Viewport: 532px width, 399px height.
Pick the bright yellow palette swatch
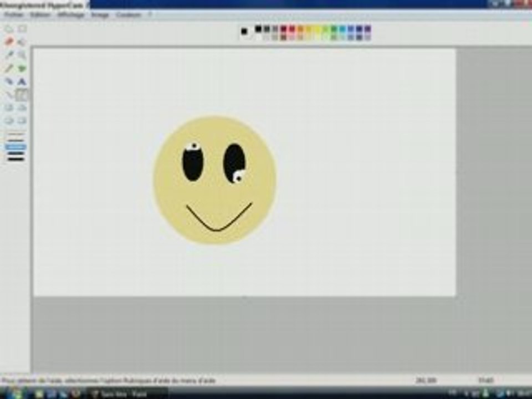tap(317, 29)
